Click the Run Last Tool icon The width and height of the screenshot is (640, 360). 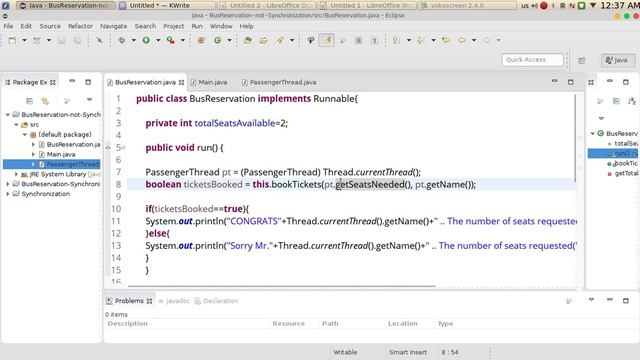tap(171, 40)
